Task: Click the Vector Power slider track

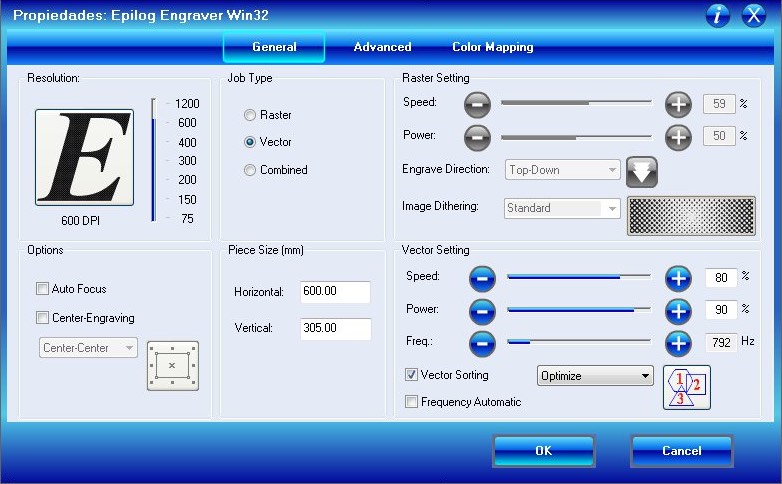Action: [579, 310]
